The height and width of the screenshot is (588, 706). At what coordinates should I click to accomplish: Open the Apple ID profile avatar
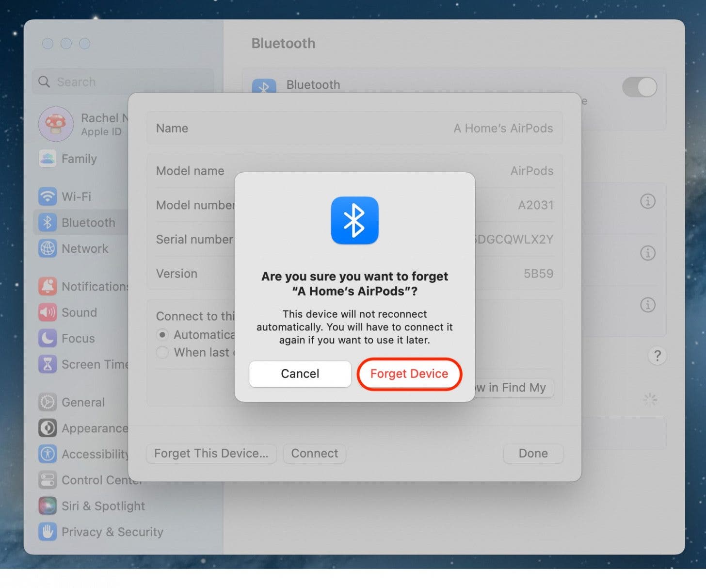tap(56, 124)
